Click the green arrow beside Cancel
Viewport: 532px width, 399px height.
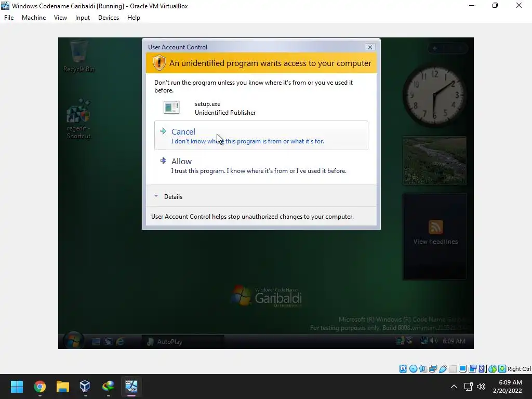[163, 131]
